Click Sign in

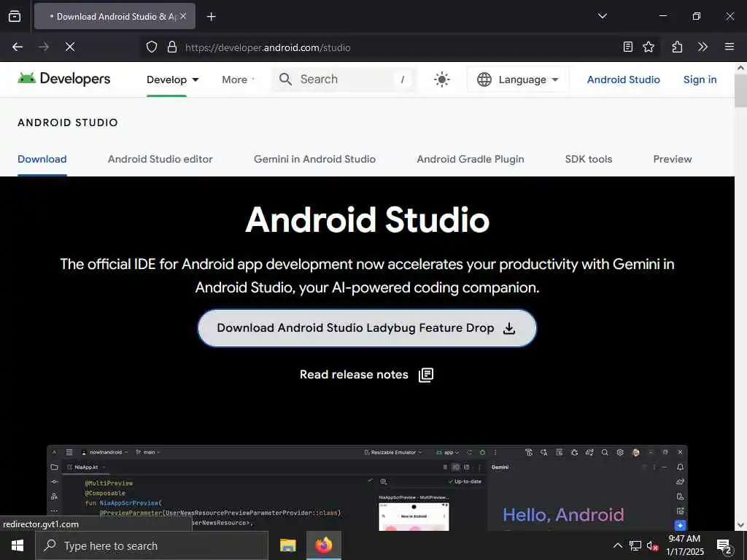[700, 79]
